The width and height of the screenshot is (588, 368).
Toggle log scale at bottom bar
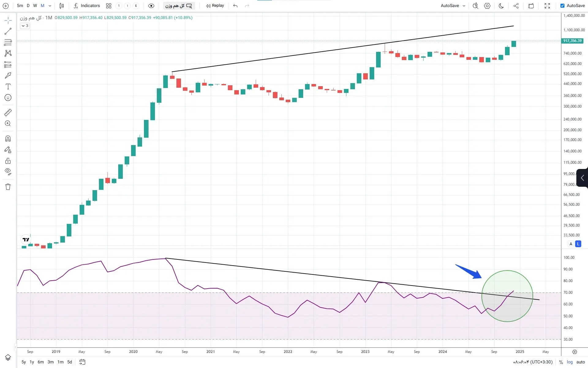click(570, 362)
